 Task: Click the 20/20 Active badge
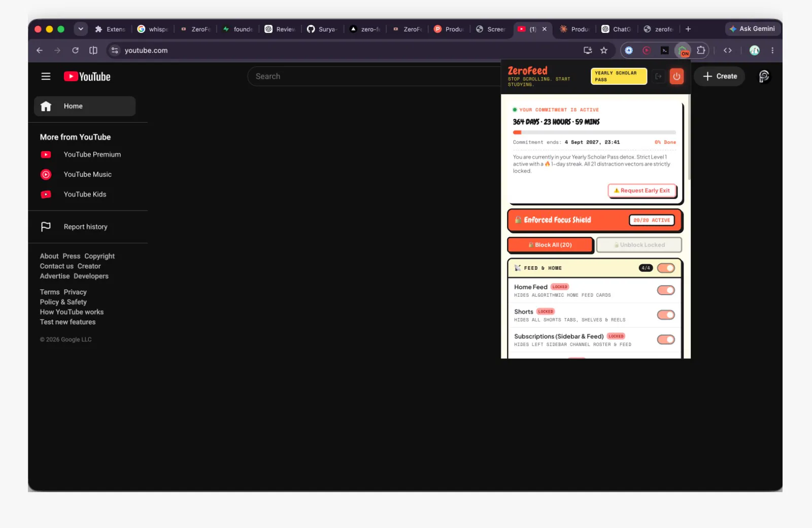[x=652, y=220]
